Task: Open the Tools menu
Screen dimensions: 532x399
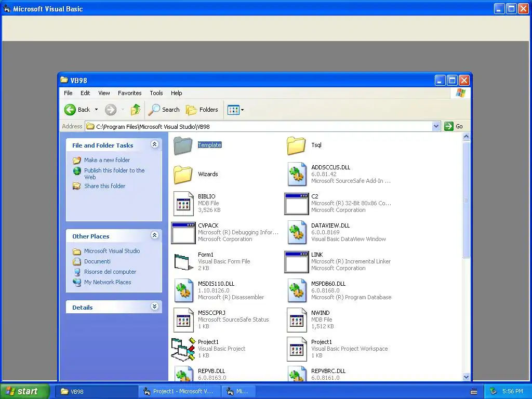Action: tap(156, 93)
